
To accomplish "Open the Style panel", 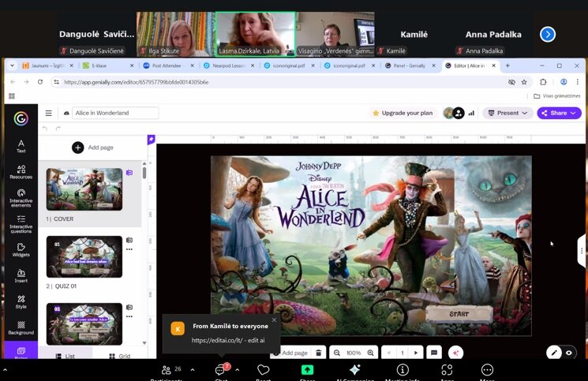I will tap(21, 301).
